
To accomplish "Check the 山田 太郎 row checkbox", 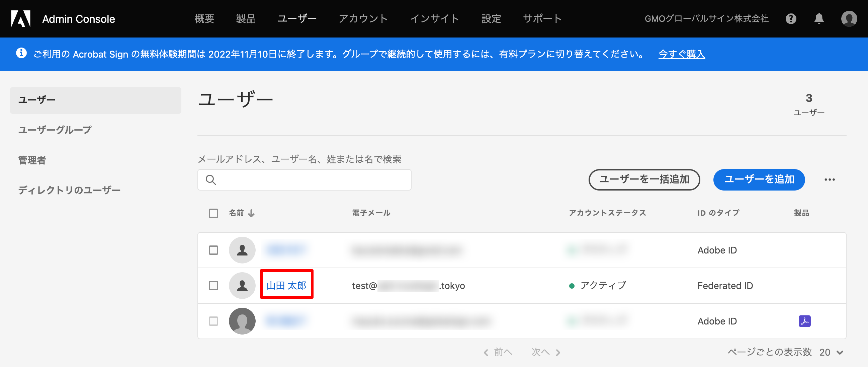I will pos(213,286).
